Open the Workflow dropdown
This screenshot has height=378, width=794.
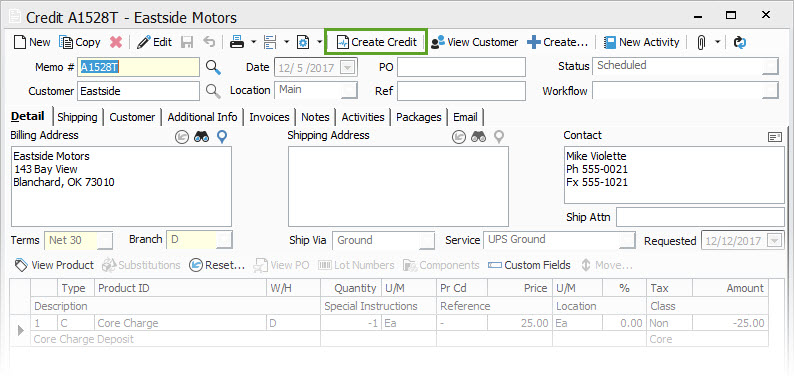pyautogui.click(x=771, y=91)
